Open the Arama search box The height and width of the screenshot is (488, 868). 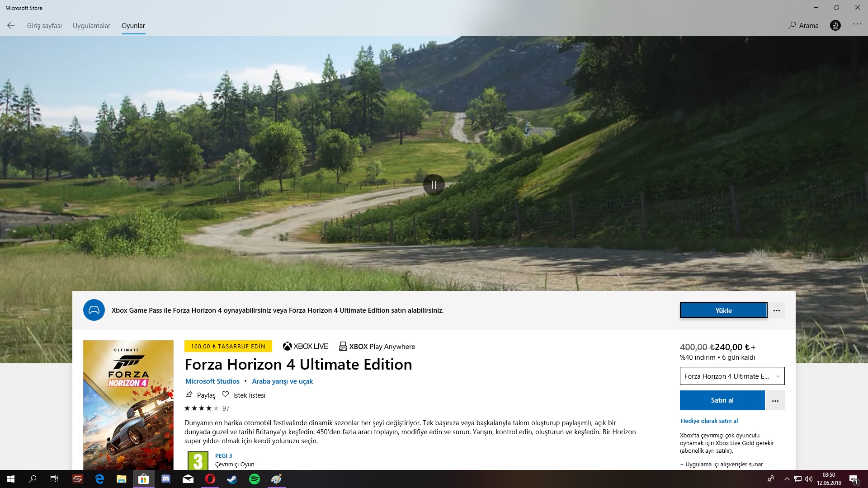(x=803, y=26)
